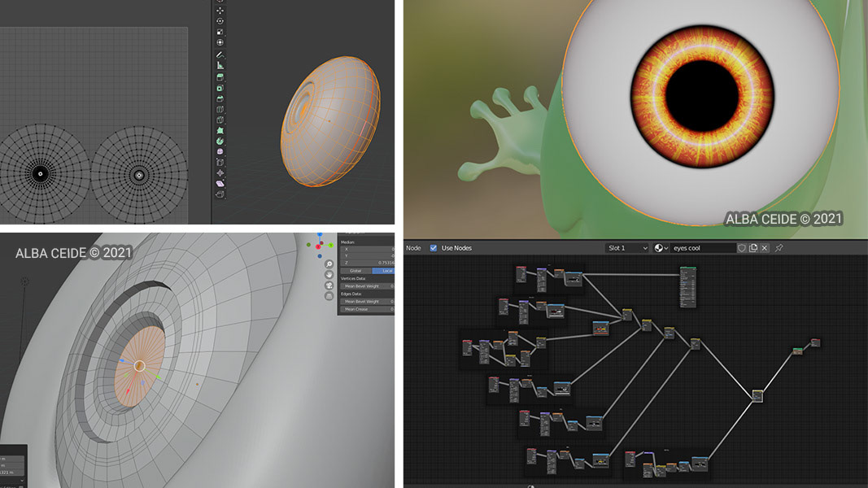Viewport: 868px width, 488px height.
Task: Click the Median X value field
Action: tap(368, 250)
